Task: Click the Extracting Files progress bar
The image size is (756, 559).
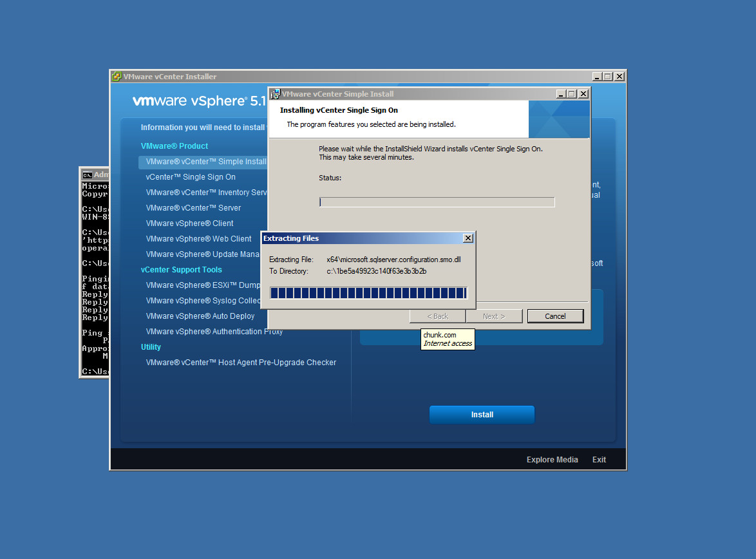Action: click(x=368, y=294)
